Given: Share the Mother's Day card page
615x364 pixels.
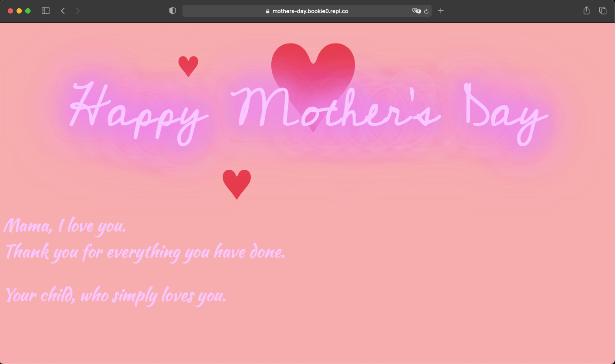Looking at the screenshot, I should pyautogui.click(x=586, y=10).
